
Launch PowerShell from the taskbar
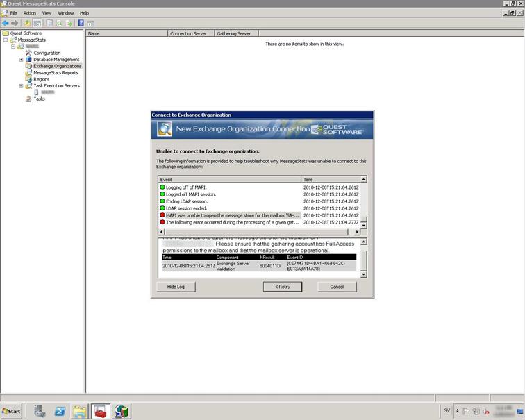pyautogui.click(x=60, y=411)
